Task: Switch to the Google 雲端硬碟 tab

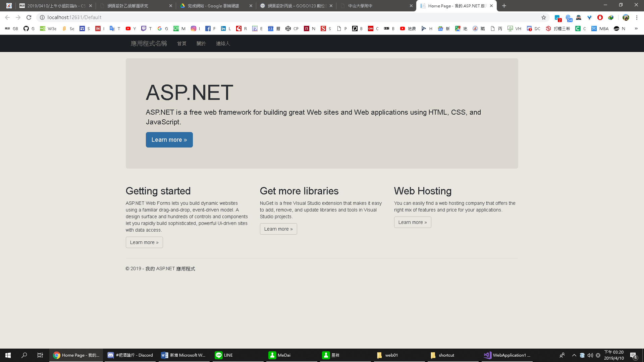Action: [216, 6]
